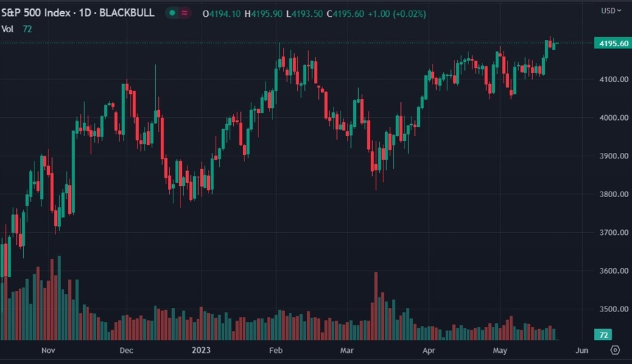The width and height of the screenshot is (632, 364).
Task: Open chart settings gear icon
Action: (x=615, y=350)
